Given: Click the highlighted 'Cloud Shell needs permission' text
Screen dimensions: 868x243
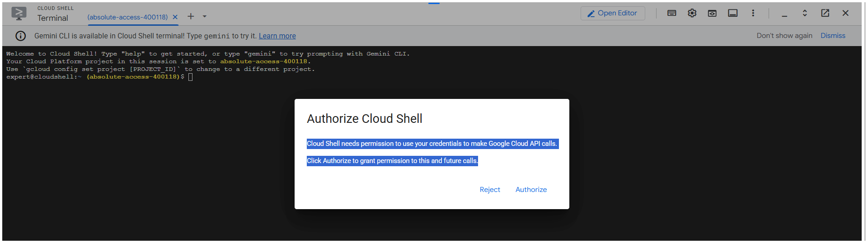Looking at the screenshot, I should coord(432,144).
